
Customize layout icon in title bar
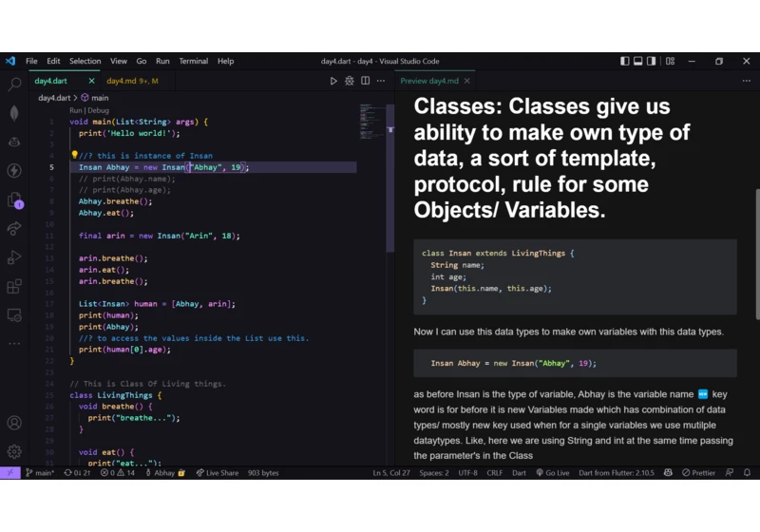point(671,61)
